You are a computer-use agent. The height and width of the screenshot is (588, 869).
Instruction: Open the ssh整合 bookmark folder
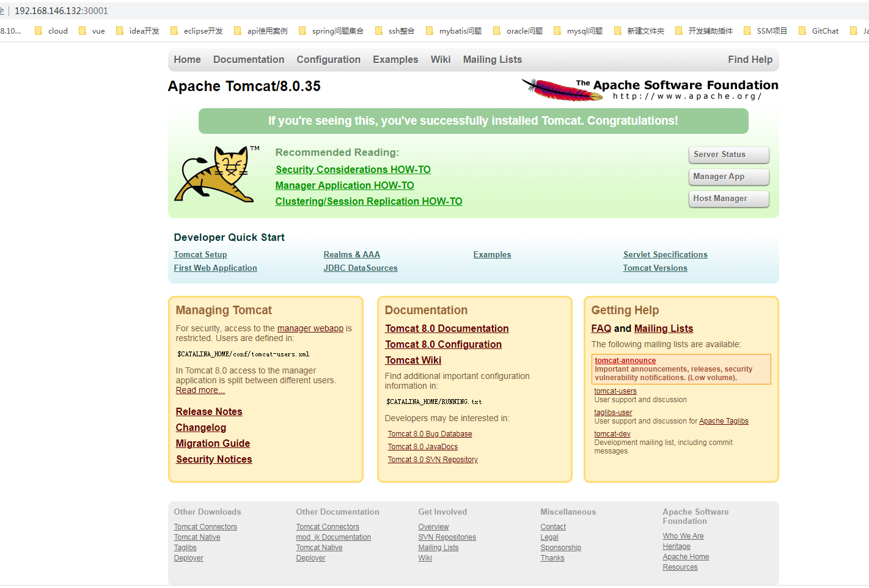point(395,31)
